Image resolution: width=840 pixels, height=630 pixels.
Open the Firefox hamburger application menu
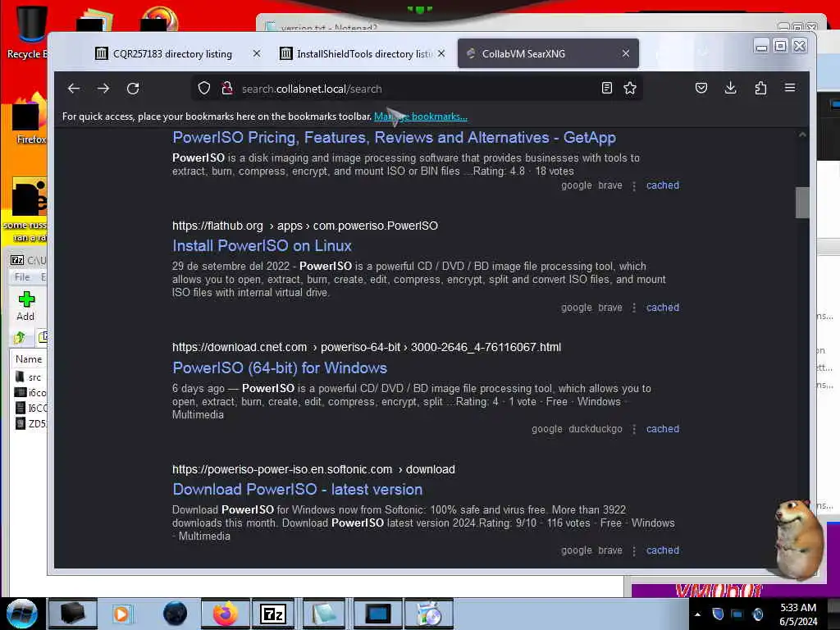coord(790,88)
